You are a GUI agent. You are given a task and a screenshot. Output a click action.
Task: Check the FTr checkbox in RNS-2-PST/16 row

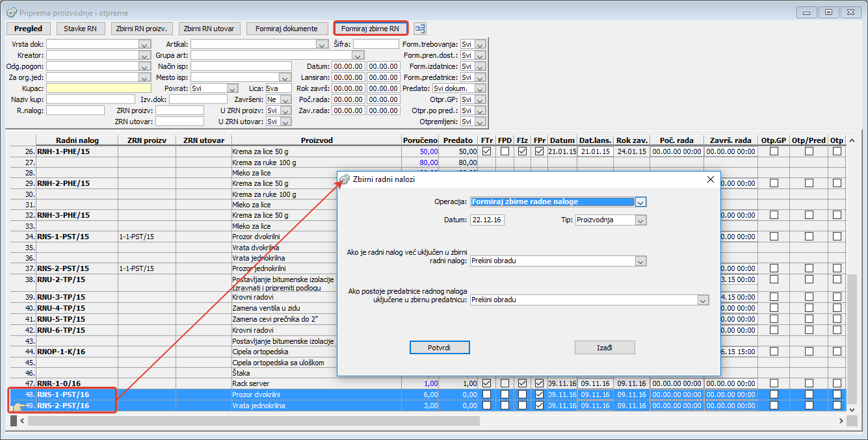pos(487,406)
